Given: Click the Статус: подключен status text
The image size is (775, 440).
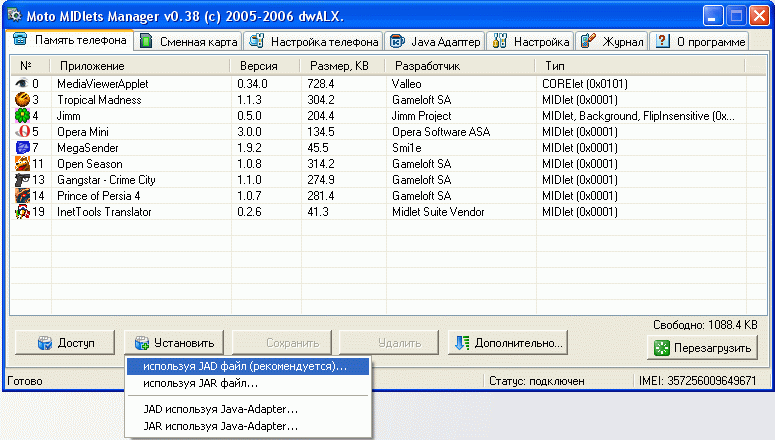Looking at the screenshot, I should (537, 381).
